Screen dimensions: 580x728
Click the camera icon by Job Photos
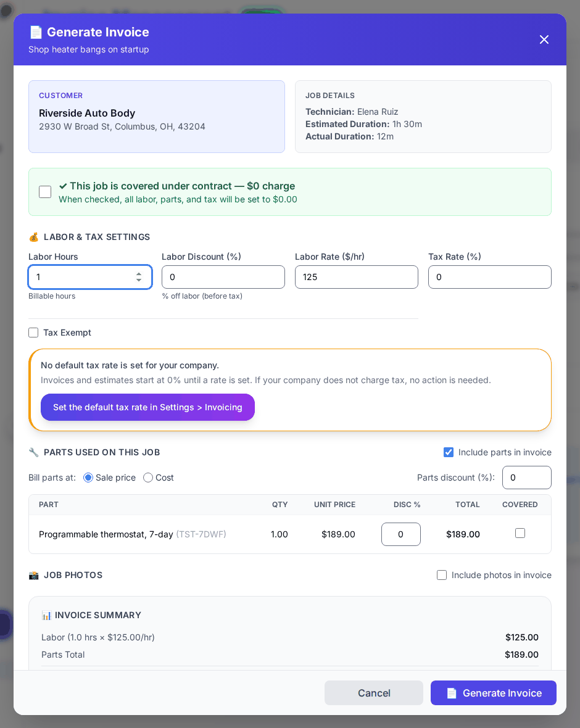pyautogui.click(x=34, y=575)
